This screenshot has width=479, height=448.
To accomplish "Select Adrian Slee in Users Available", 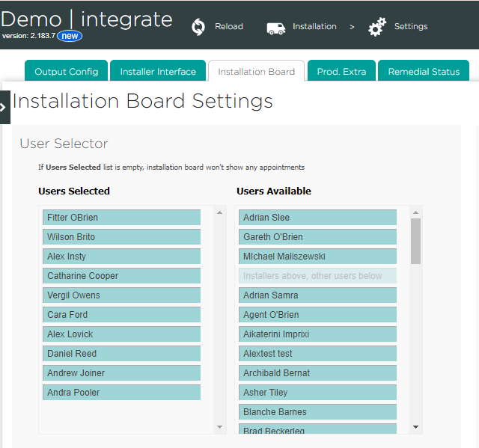I will pos(317,218).
